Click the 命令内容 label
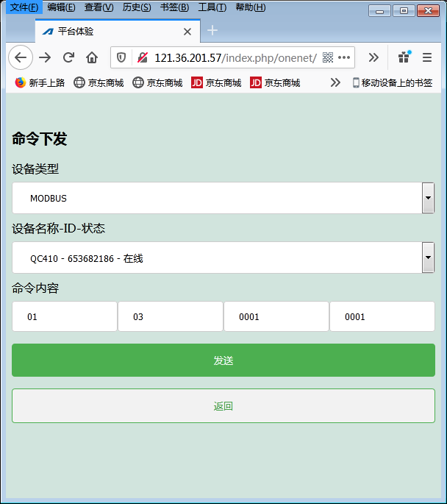The width and height of the screenshot is (447, 504). point(35,288)
